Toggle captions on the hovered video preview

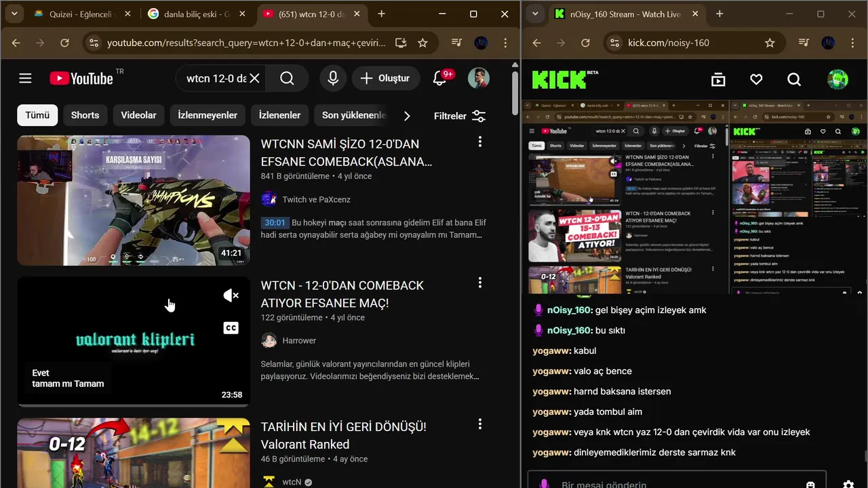click(231, 328)
